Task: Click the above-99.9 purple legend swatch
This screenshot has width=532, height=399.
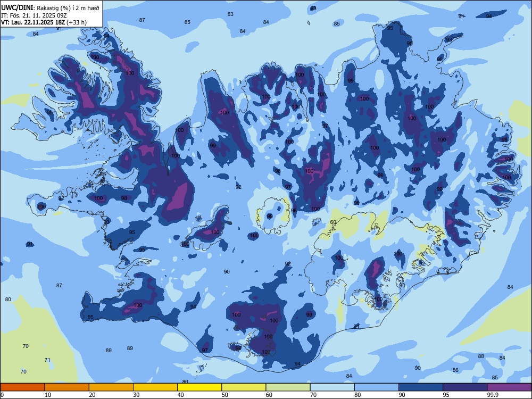Action: (509, 387)
